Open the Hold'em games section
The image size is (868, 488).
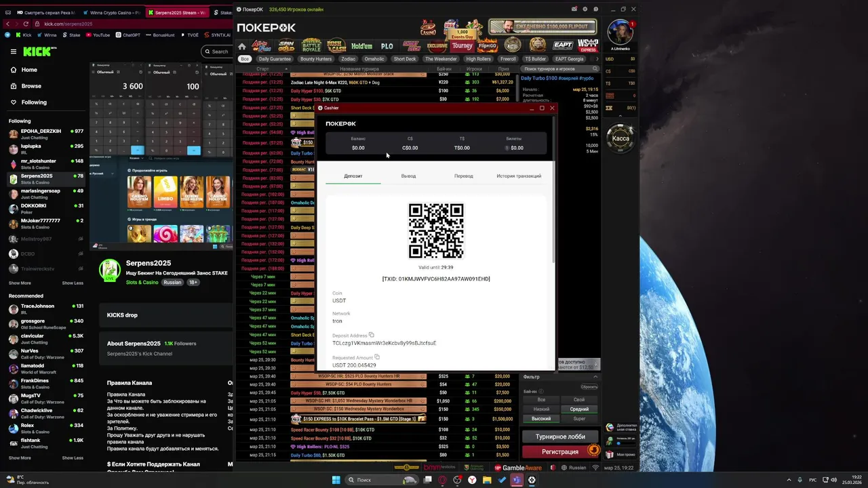(x=361, y=46)
